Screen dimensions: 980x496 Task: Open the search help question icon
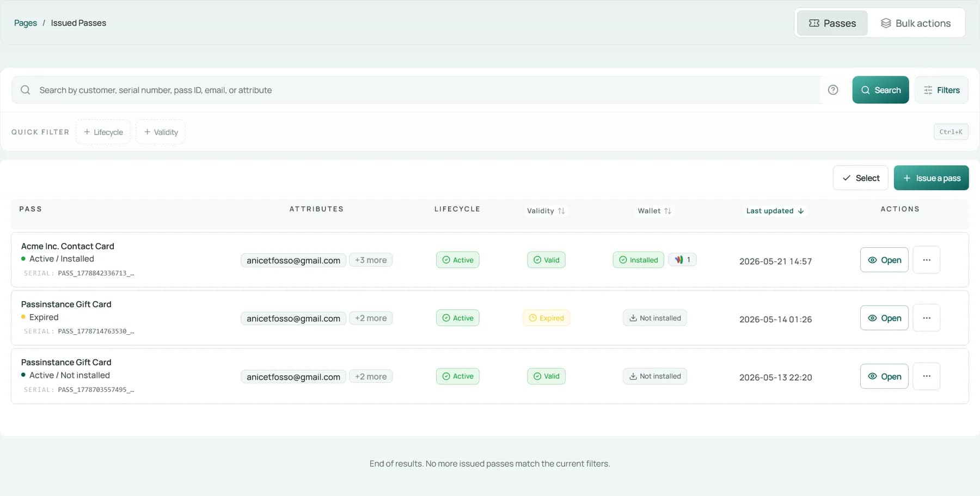tap(833, 90)
